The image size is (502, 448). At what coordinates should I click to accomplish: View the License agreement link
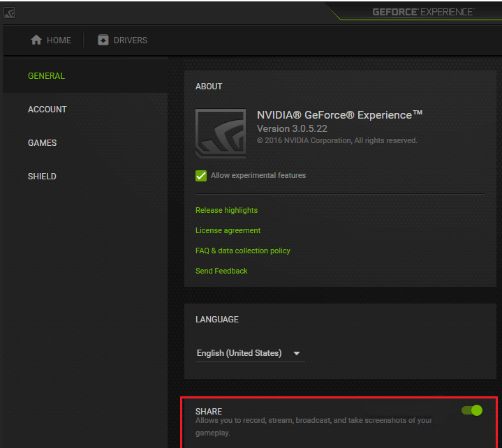(x=228, y=230)
